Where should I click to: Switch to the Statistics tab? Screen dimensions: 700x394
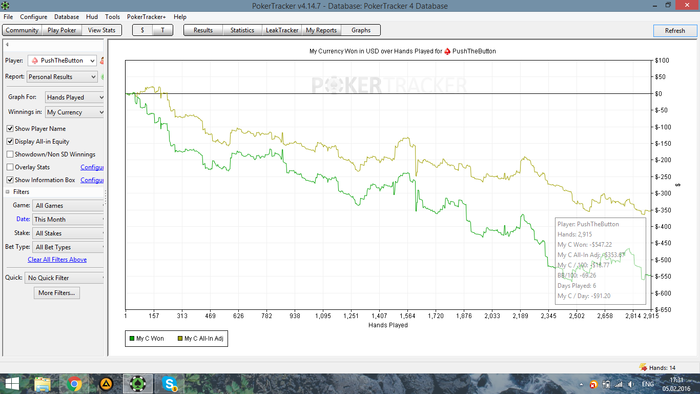tap(242, 30)
